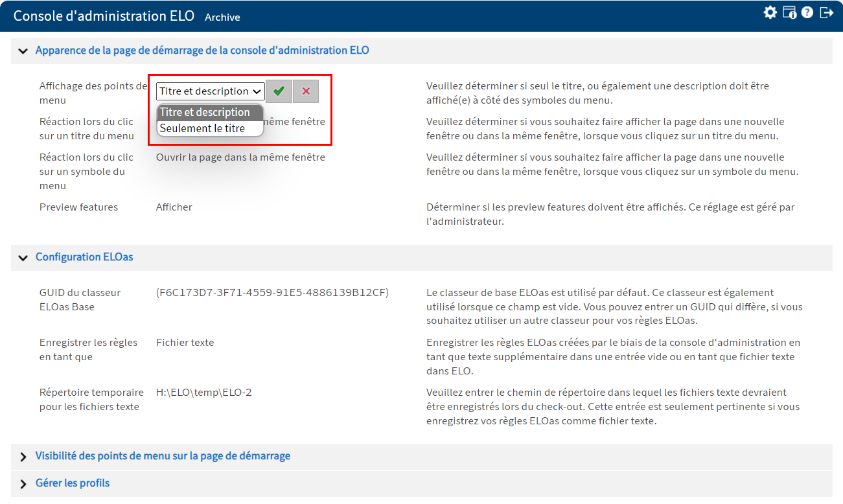Click the report page icon in the header

(789, 12)
